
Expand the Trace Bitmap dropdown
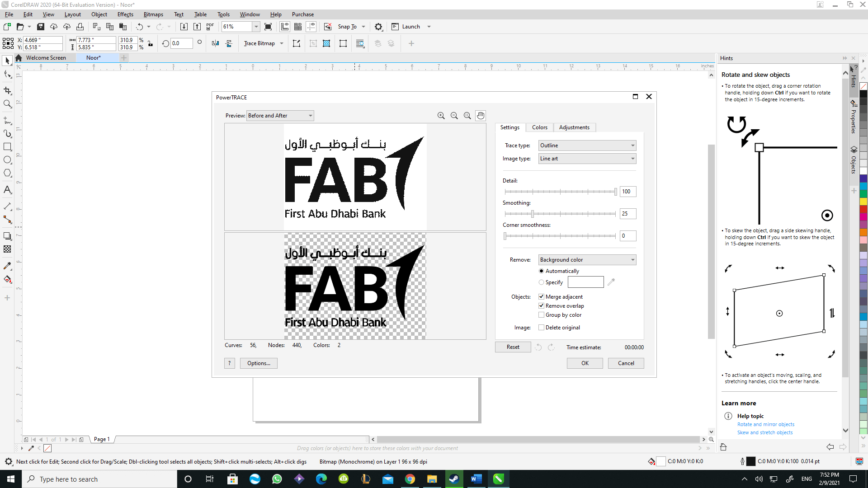pyautogui.click(x=282, y=43)
